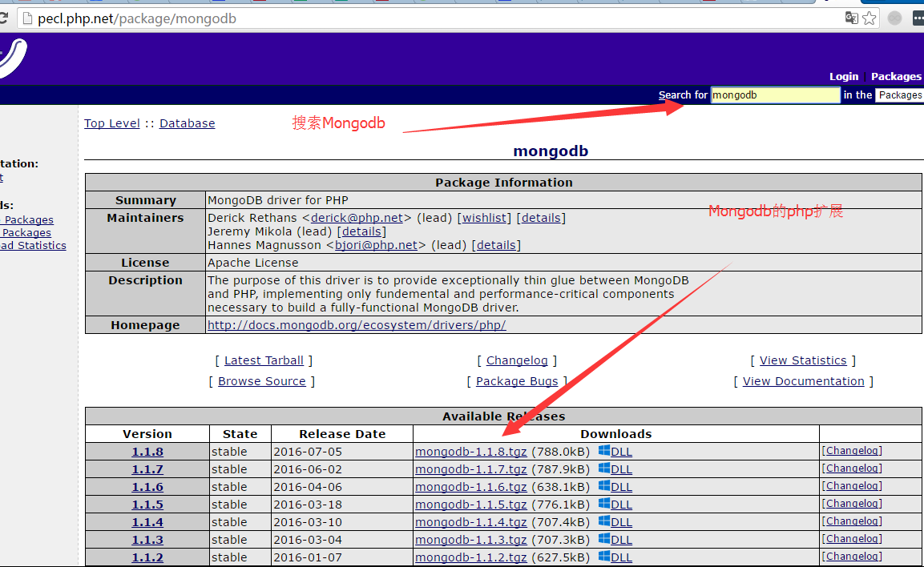Click Windows logo icon for 1.1.8 DLL
Viewport: 924px width, 567px height.
(x=604, y=450)
